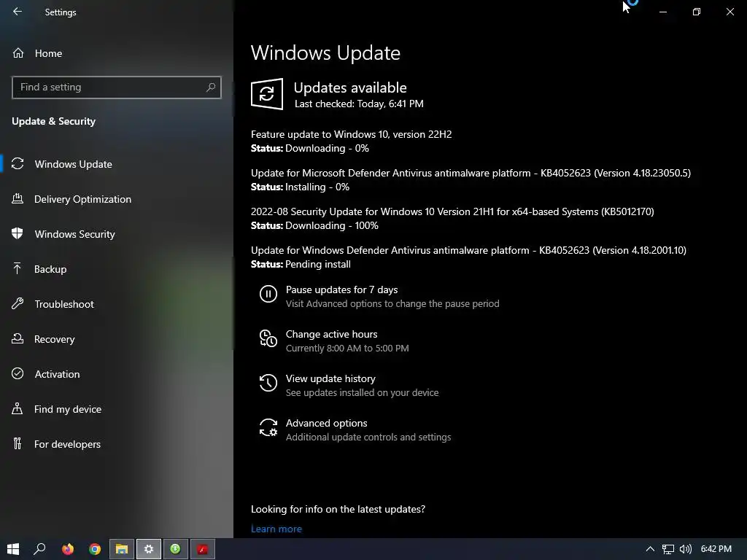747x560 pixels.
Task: Launch Firefox from the taskbar
Action: click(68, 549)
